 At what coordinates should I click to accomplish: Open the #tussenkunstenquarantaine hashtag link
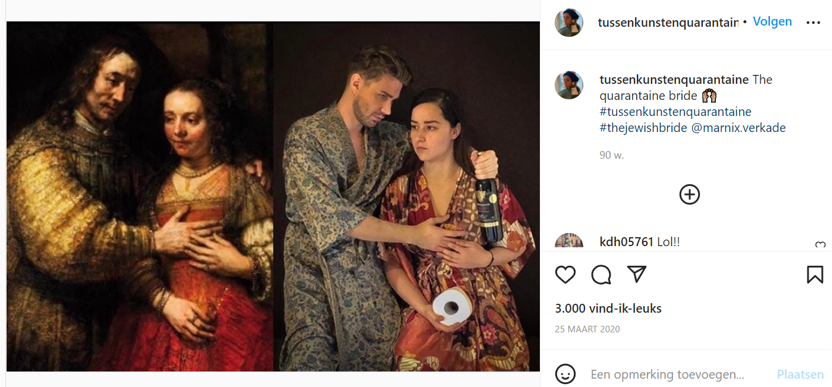(x=675, y=112)
